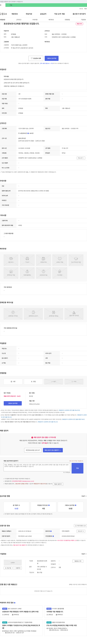The height and width of the screenshot is (644, 87).
Task: Open 더보기 beside 입사지원 현황
Action: [x=84, y=496]
